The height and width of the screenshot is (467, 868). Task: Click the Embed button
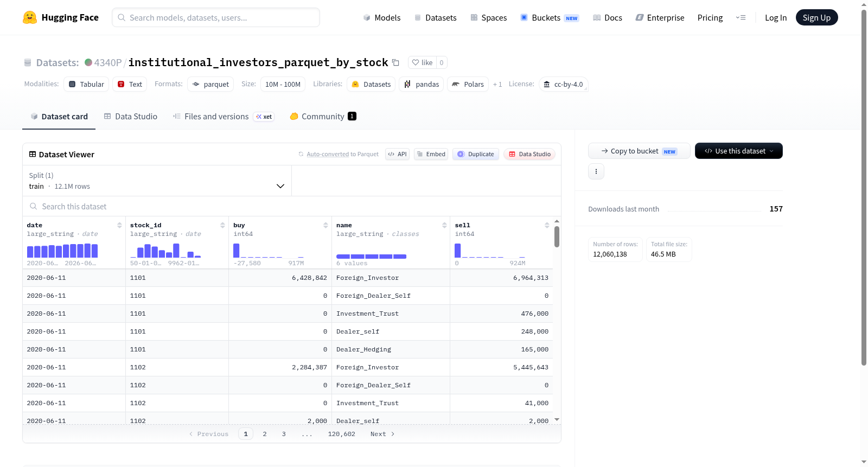431,154
